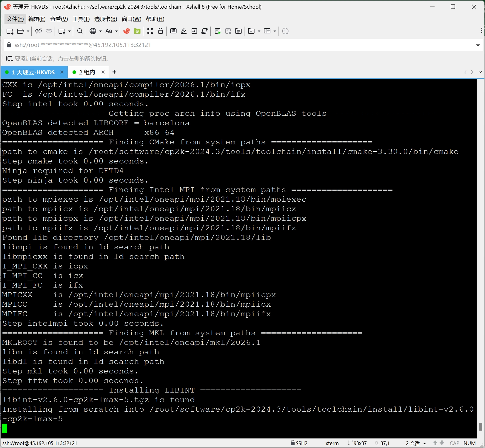This screenshot has height=448, width=485.
Task: Click the keyboard icon in toolbar
Action: [x=173, y=31]
